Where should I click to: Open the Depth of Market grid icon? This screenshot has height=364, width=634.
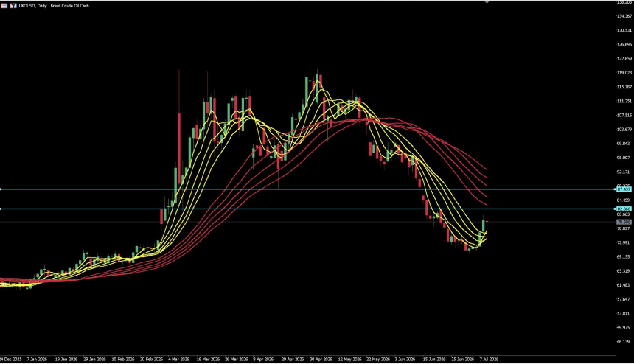click(x=4, y=6)
